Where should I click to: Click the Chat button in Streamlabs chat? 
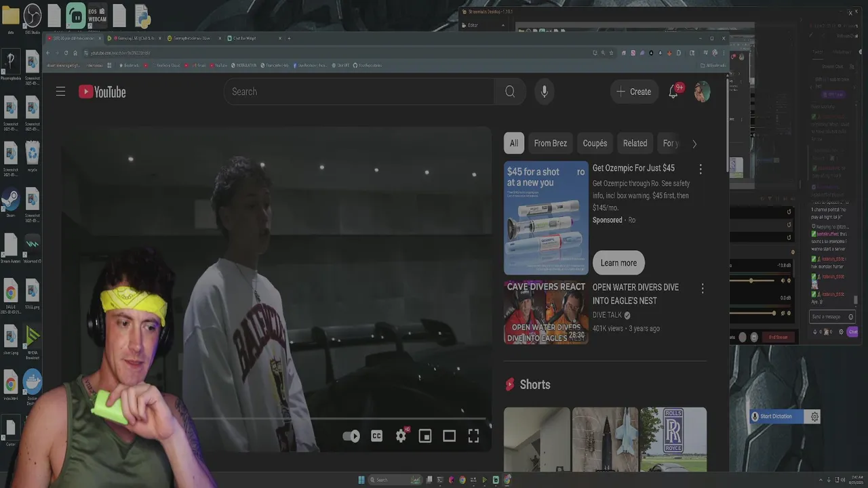[x=852, y=331]
